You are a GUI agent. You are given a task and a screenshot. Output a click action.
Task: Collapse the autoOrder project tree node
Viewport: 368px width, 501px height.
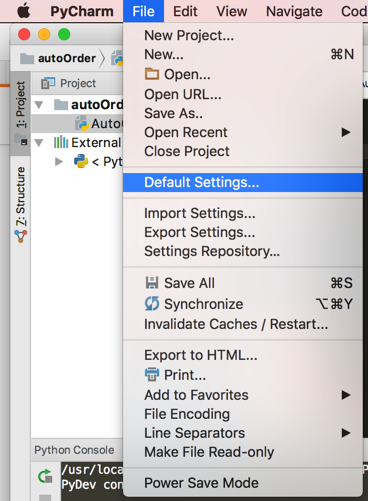coord(39,105)
